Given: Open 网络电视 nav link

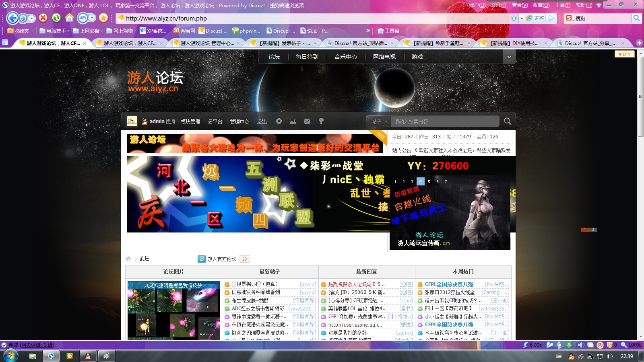Looking at the screenshot, I should (x=384, y=57).
